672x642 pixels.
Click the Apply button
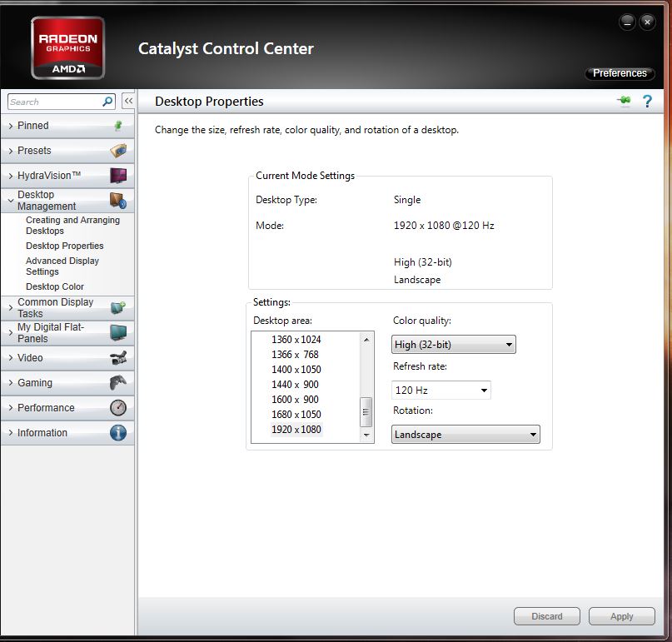tap(621, 616)
